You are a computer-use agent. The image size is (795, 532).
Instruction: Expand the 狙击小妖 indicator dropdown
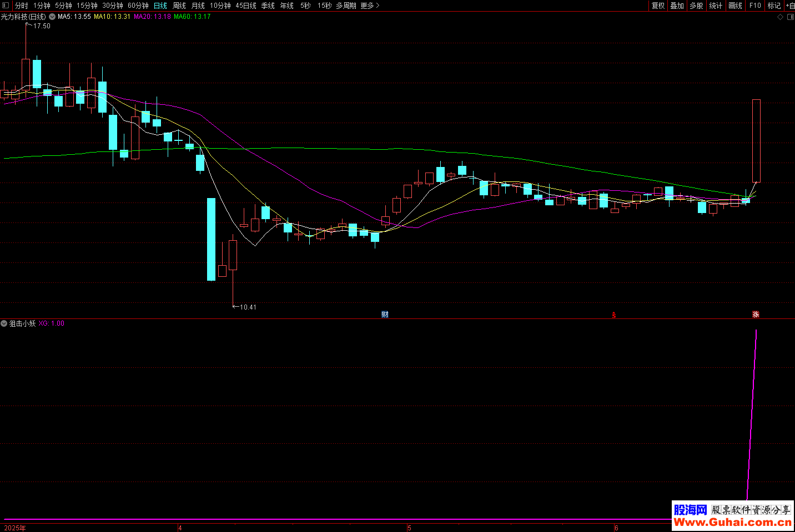pos(4,323)
